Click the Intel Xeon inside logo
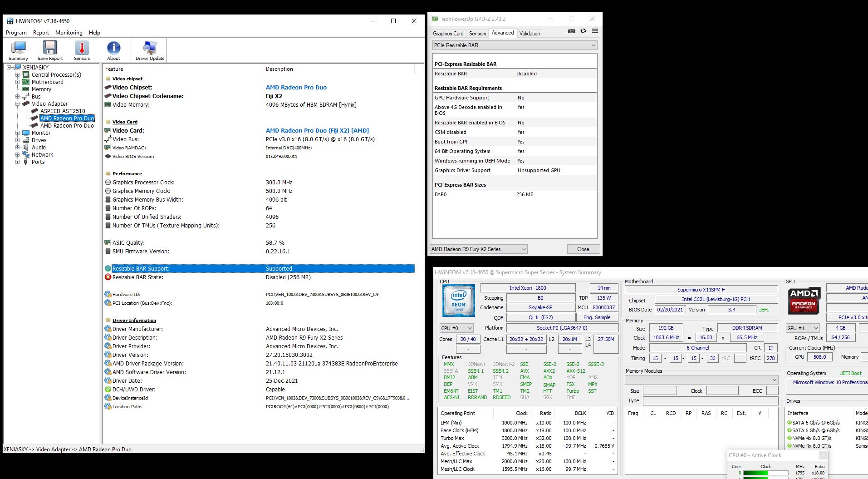The width and height of the screenshot is (868, 479). (458, 300)
